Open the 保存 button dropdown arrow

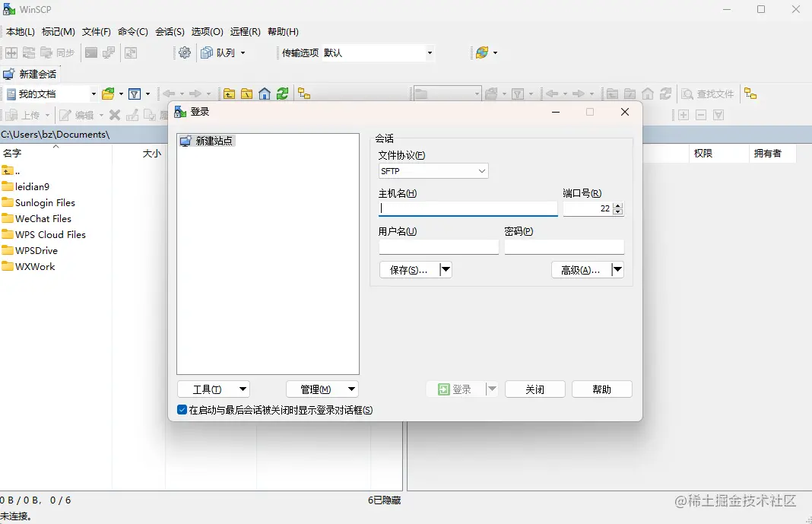coord(446,269)
